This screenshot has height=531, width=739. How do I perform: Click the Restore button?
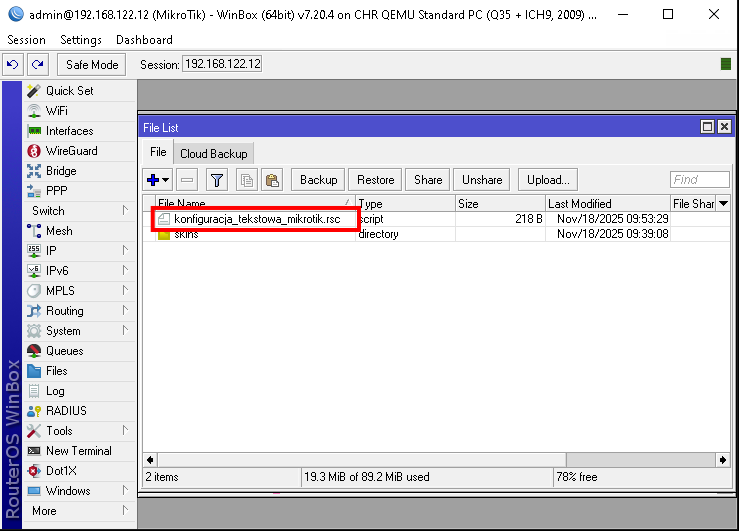click(x=375, y=180)
